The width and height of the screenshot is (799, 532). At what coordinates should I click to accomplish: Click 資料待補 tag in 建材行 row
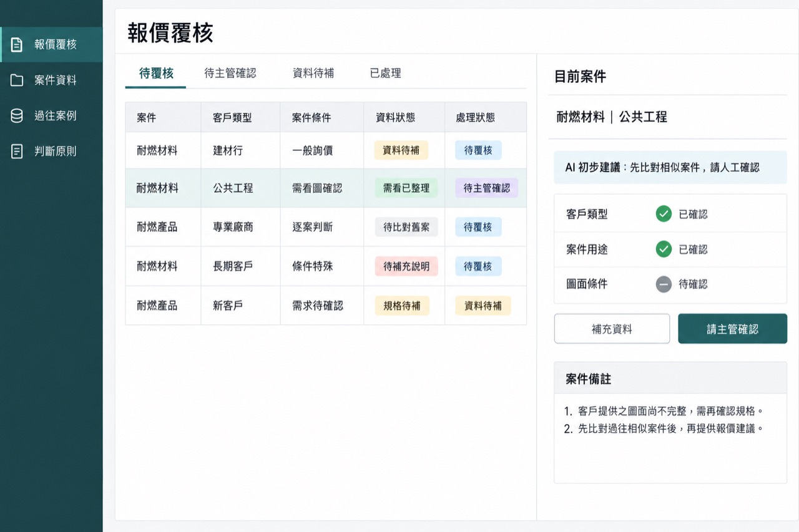pos(401,150)
